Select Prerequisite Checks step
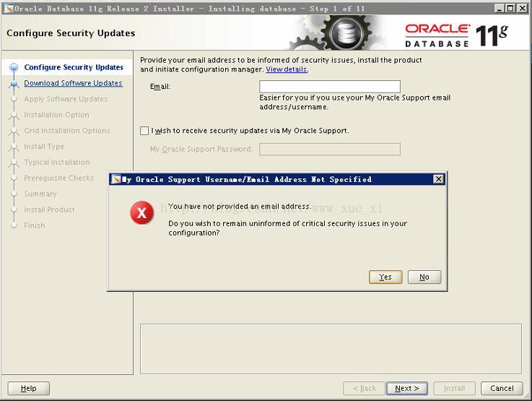This screenshot has width=532, height=401. pos(58,178)
